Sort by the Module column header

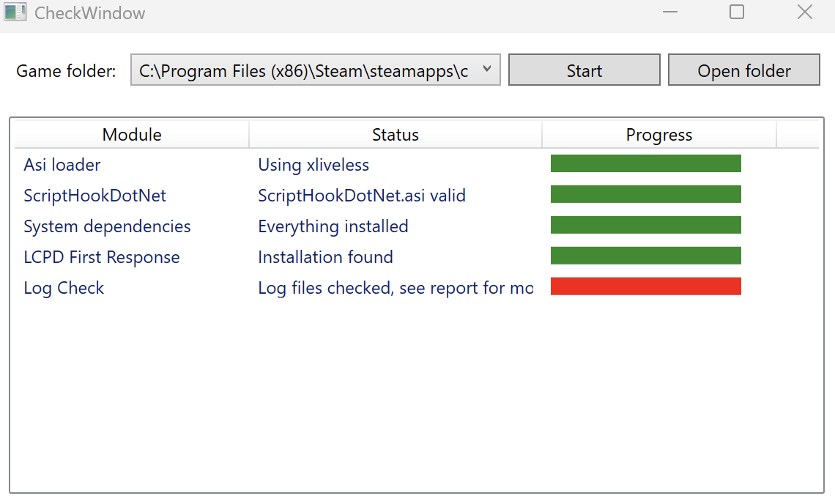pos(132,135)
